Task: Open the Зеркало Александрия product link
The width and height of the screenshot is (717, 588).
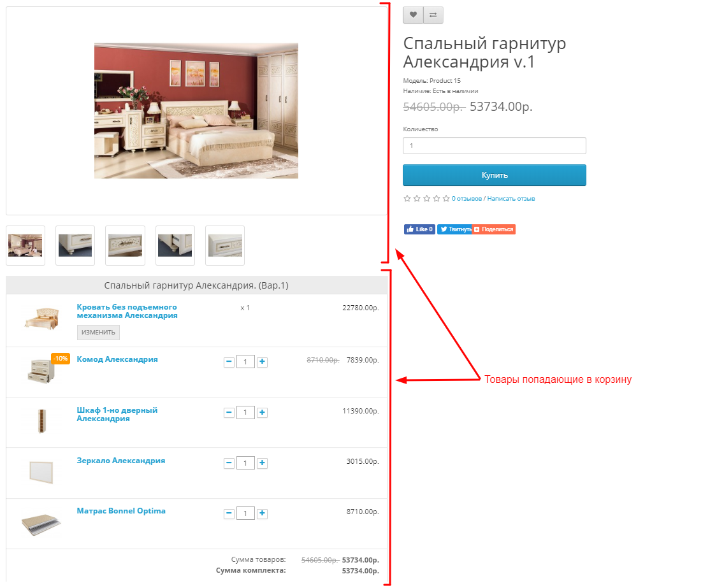Action: (x=120, y=461)
